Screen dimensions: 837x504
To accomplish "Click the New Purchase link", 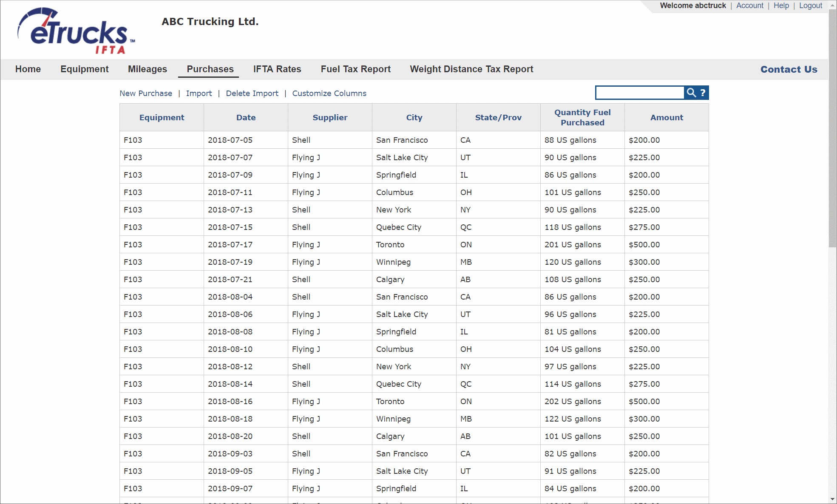I will click(145, 93).
